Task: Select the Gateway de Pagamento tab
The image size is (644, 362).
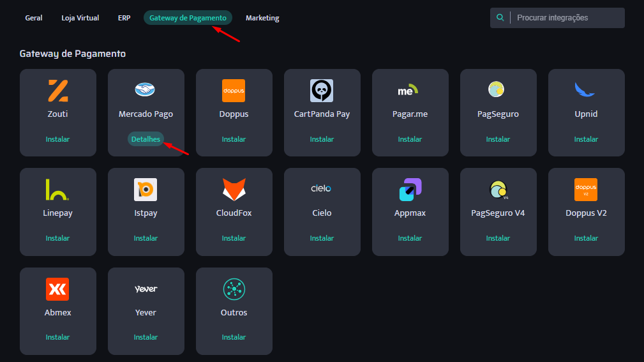Action: pyautogui.click(x=188, y=18)
